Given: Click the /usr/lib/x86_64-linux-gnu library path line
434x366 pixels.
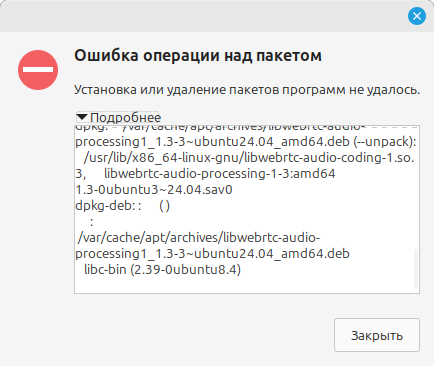Looking at the screenshot, I should pos(249,158).
